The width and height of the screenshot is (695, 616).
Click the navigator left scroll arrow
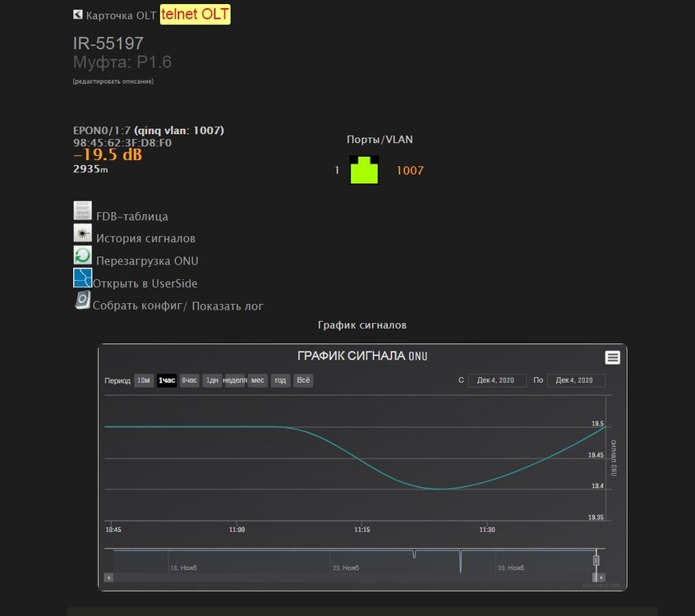108,577
